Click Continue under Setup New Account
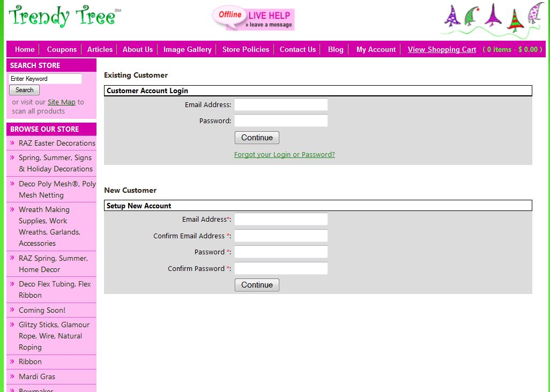 [256, 284]
